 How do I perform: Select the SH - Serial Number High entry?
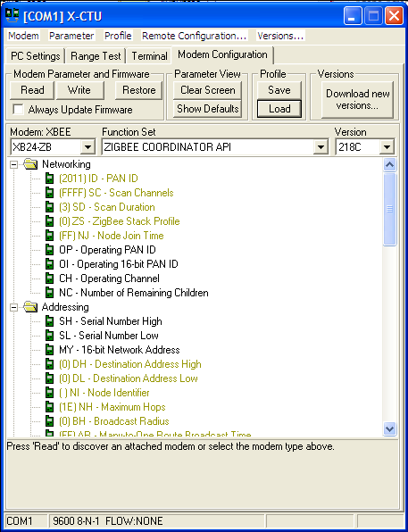pyautogui.click(x=111, y=321)
